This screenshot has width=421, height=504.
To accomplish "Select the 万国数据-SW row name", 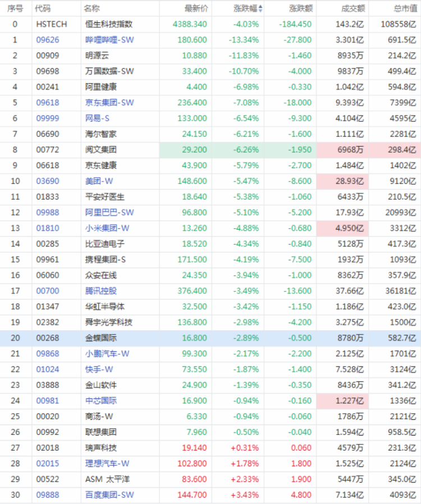I will (x=109, y=71).
